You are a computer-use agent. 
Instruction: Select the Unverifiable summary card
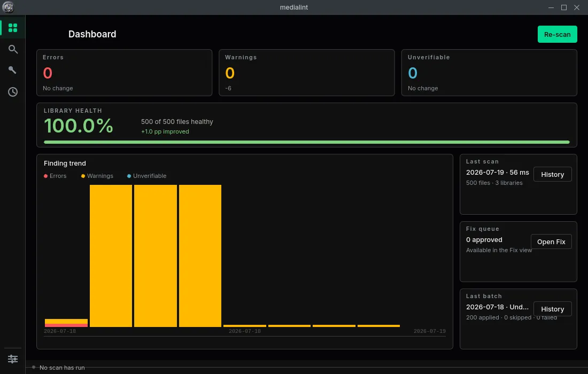point(489,73)
